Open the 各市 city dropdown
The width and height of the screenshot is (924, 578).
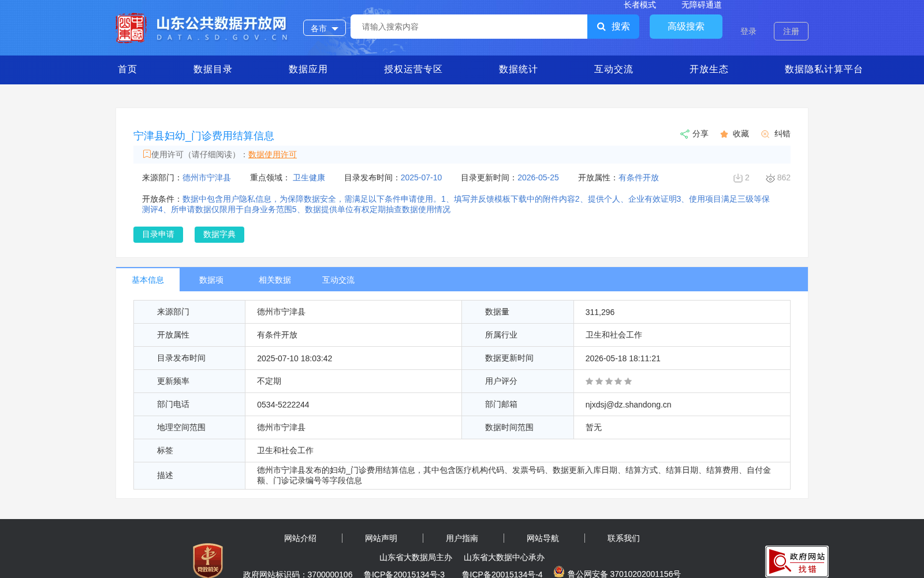[x=325, y=28]
